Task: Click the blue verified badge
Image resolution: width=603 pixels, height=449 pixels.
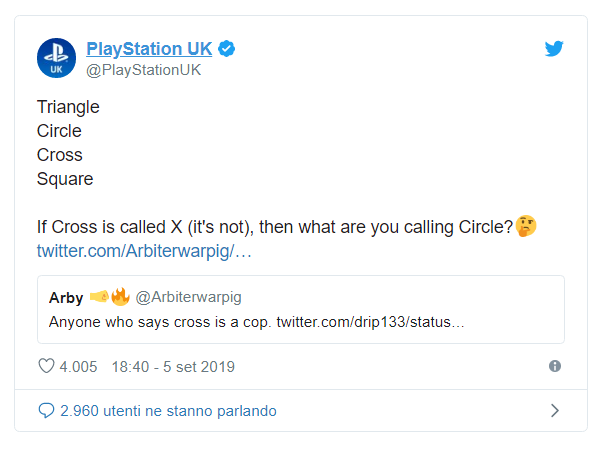Action: point(227,49)
